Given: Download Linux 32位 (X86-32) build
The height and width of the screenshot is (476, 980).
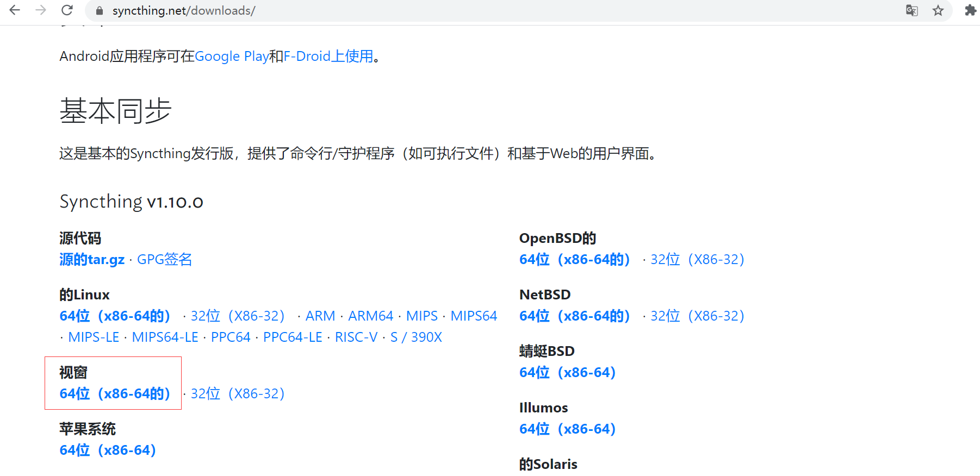Looking at the screenshot, I should tap(238, 316).
